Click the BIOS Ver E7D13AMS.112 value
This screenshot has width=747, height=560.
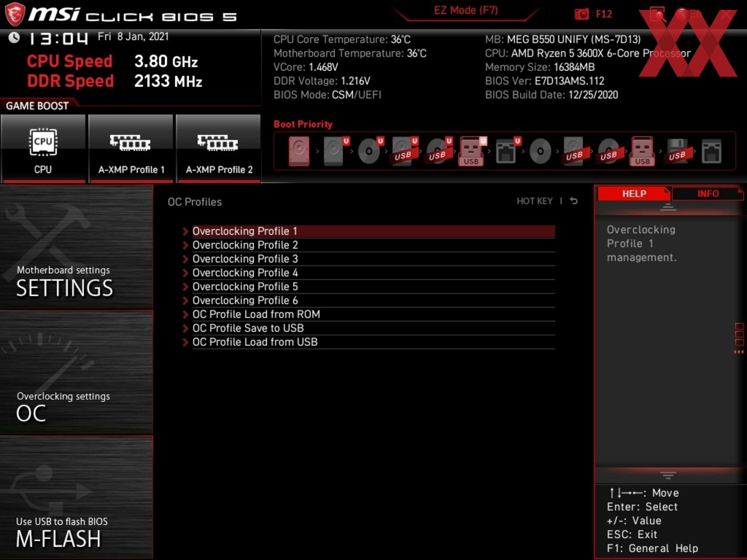(569, 81)
